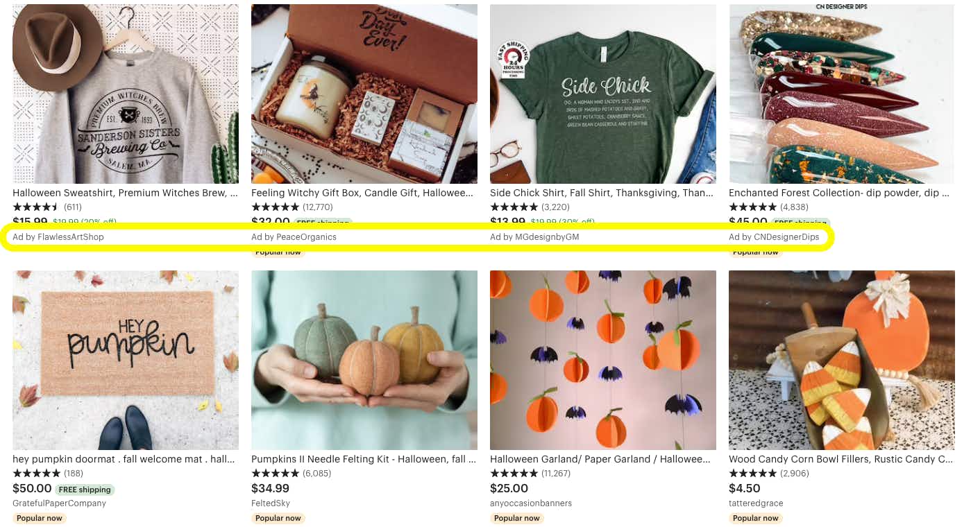Click the Popular now badge under Enchanted Forest Collection
This screenshot has width=980, height=527.
(x=755, y=252)
